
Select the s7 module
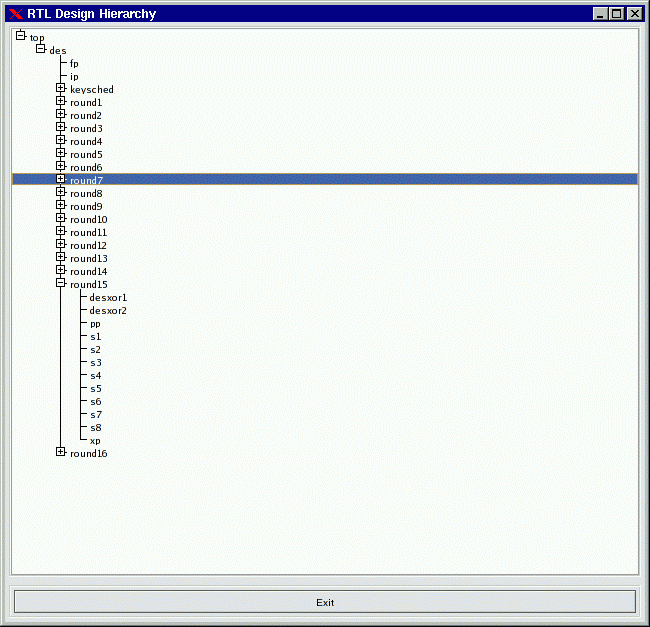click(x=96, y=414)
